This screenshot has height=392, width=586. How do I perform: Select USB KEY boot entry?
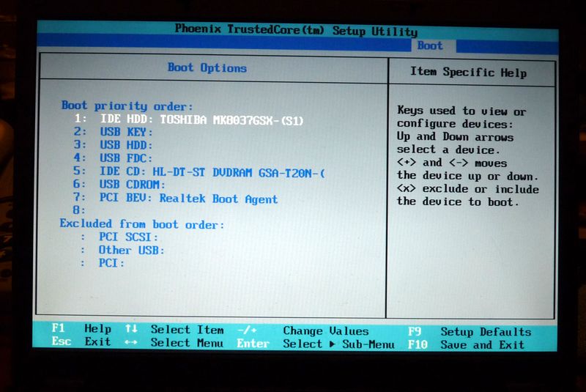coord(114,132)
